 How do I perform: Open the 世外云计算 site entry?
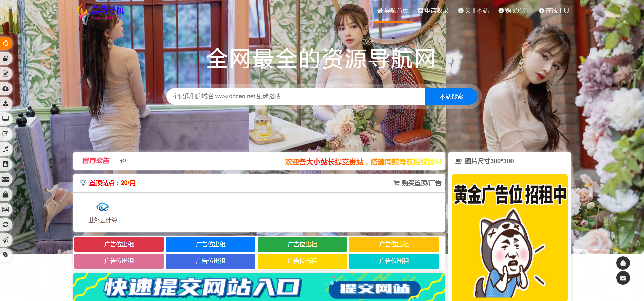click(103, 213)
